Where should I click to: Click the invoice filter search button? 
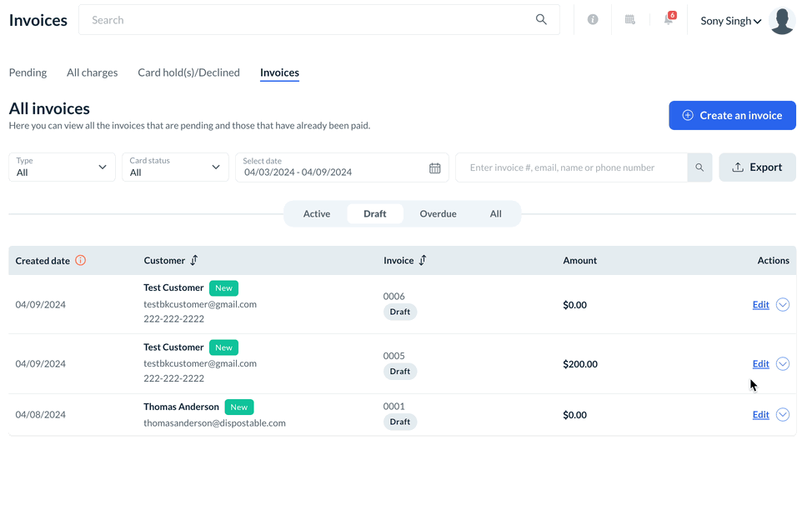(699, 167)
